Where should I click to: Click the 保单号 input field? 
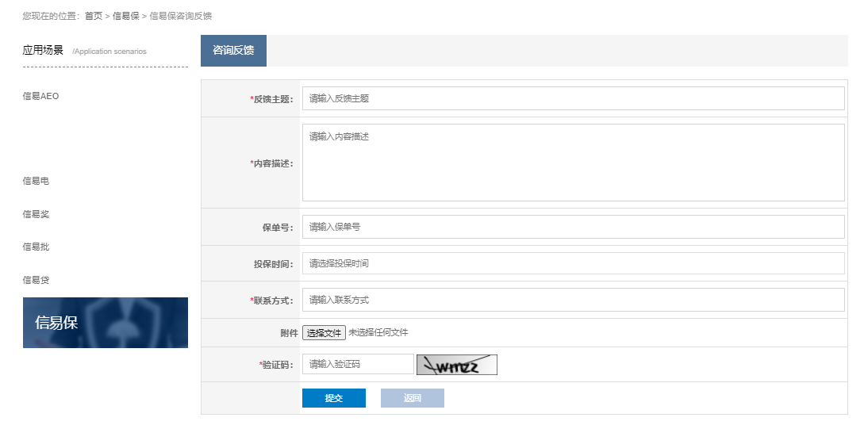pyautogui.click(x=573, y=227)
